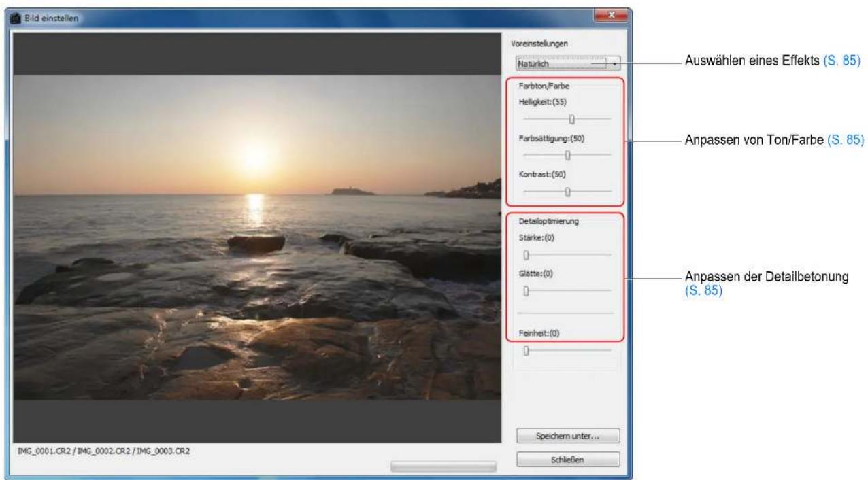Open S. 85 link beside Anpassen von Ton/Farbe
This screenshot has height=480, width=868.
pos(845,140)
